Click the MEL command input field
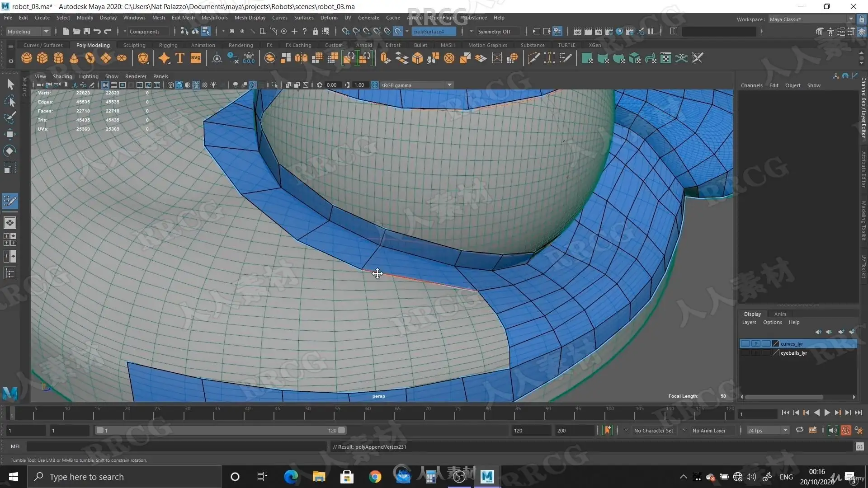Image resolution: width=868 pixels, height=488 pixels. 176,446
